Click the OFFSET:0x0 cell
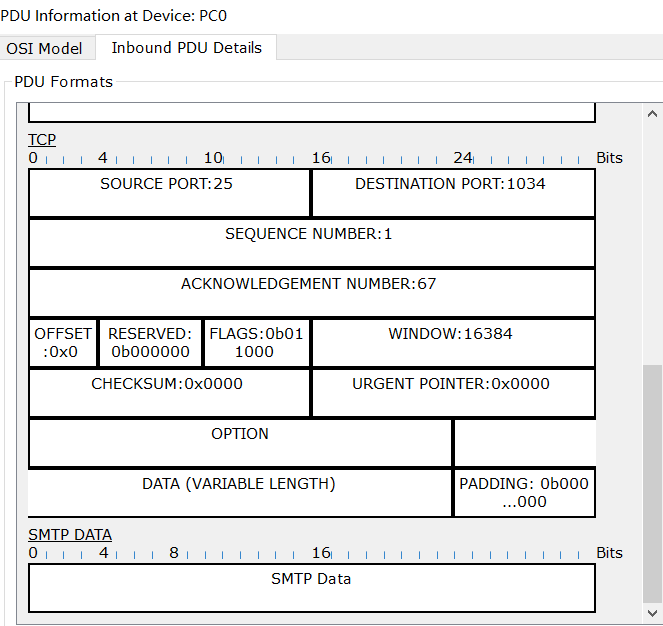Viewport: 663px width, 626px height. tap(63, 343)
